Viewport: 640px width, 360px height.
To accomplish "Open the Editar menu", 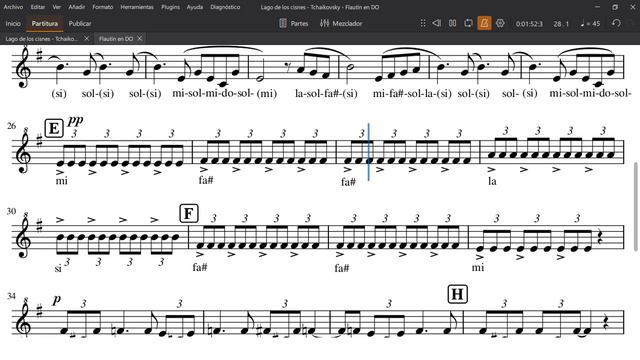I will (x=38, y=7).
